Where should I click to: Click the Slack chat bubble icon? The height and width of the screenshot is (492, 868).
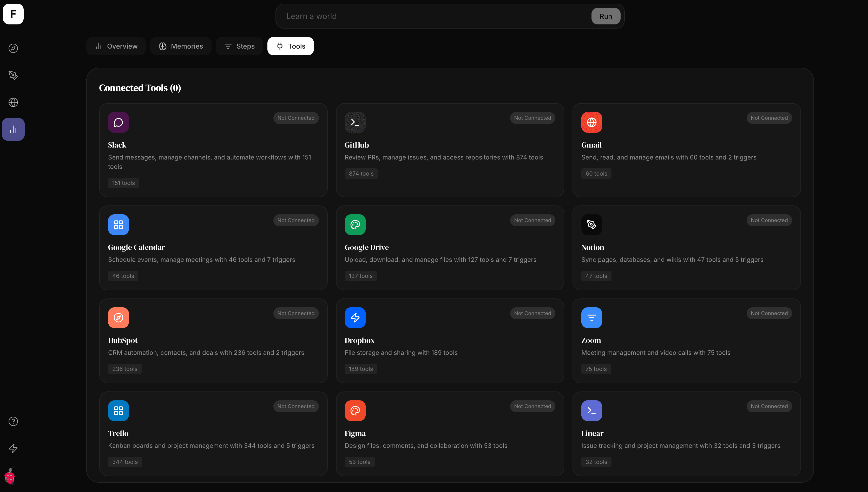point(118,122)
